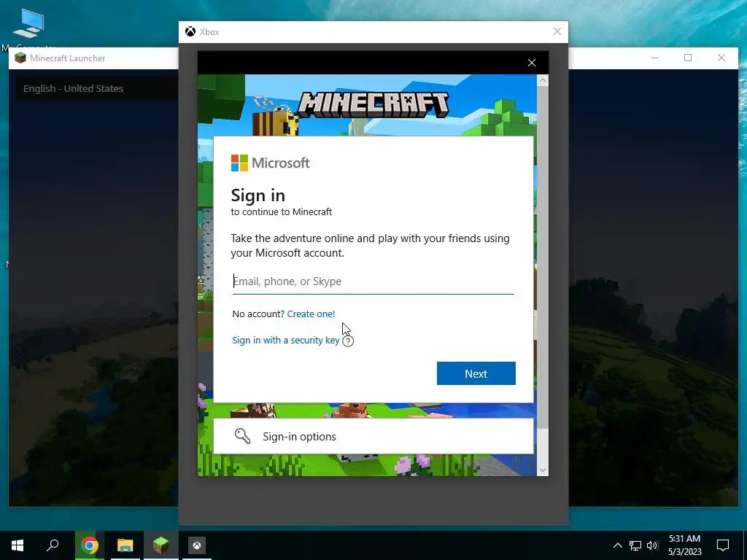Open Google Chrome from the taskbar

click(89, 545)
